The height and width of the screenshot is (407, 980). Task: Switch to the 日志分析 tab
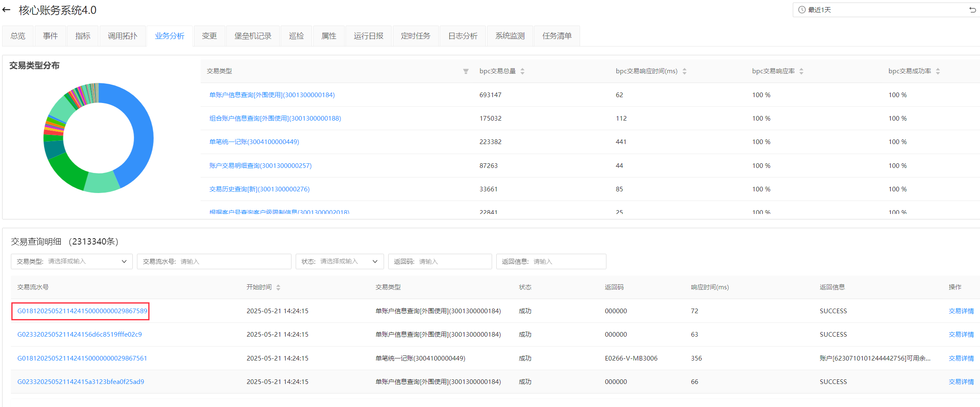463,36
